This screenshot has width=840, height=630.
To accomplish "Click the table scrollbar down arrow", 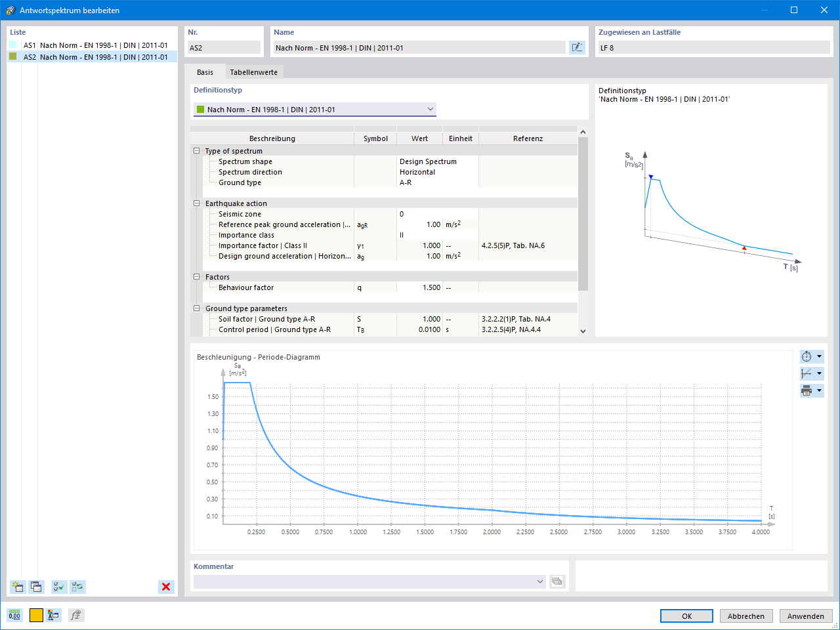I will tap(583, 331).
